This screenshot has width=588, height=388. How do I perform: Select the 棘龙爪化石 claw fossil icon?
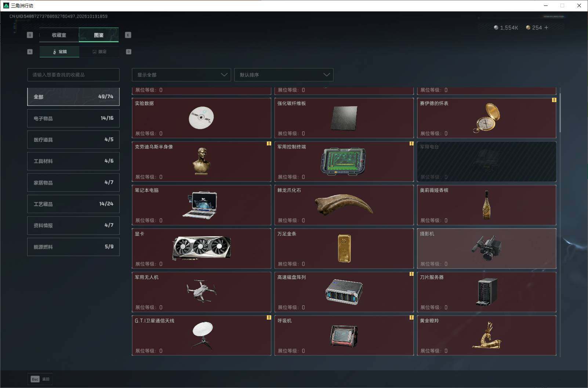344,205
